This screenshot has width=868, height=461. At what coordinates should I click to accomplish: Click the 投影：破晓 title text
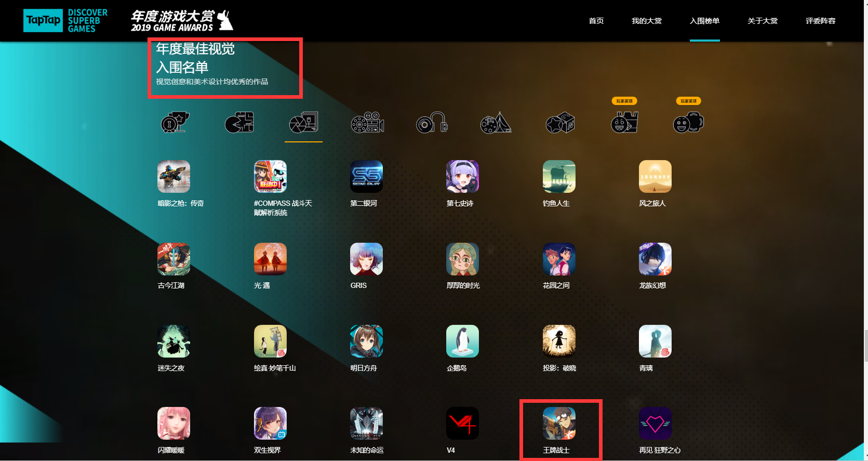point(559,368)
